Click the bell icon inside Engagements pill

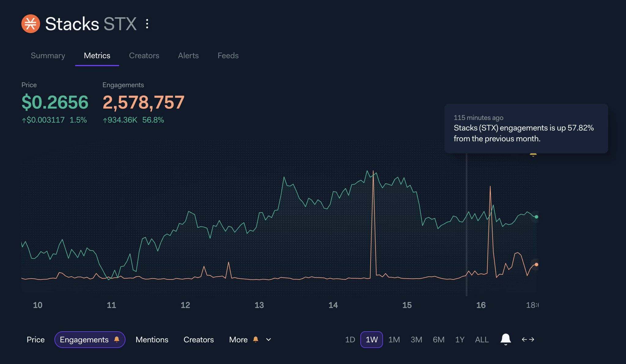tap(117, 340)
